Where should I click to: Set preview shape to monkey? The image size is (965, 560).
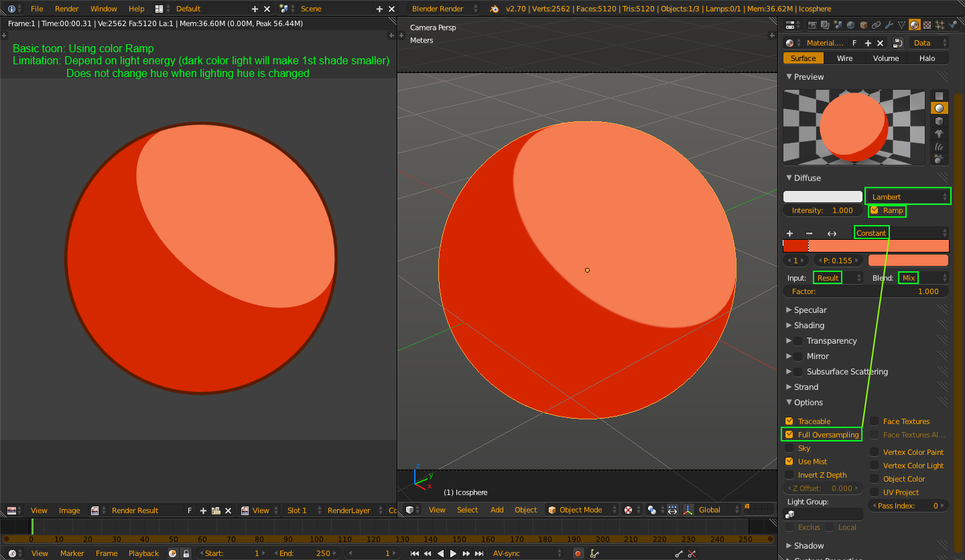939,134
